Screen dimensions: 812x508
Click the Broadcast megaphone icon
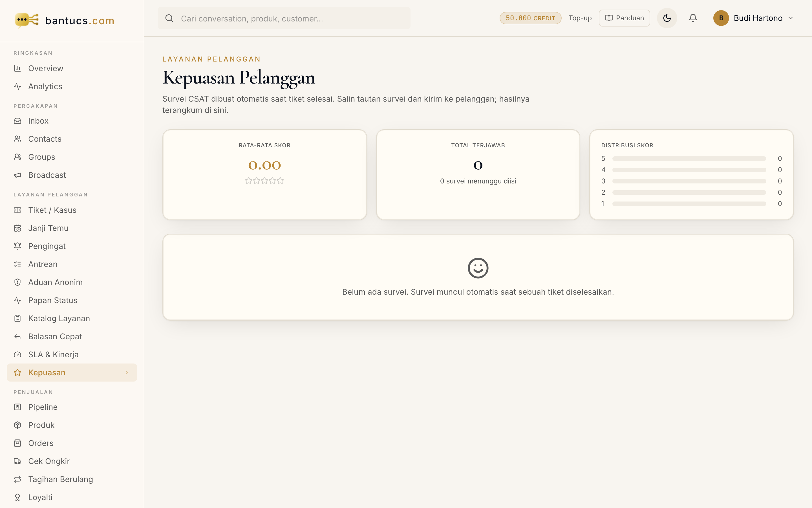17,175
